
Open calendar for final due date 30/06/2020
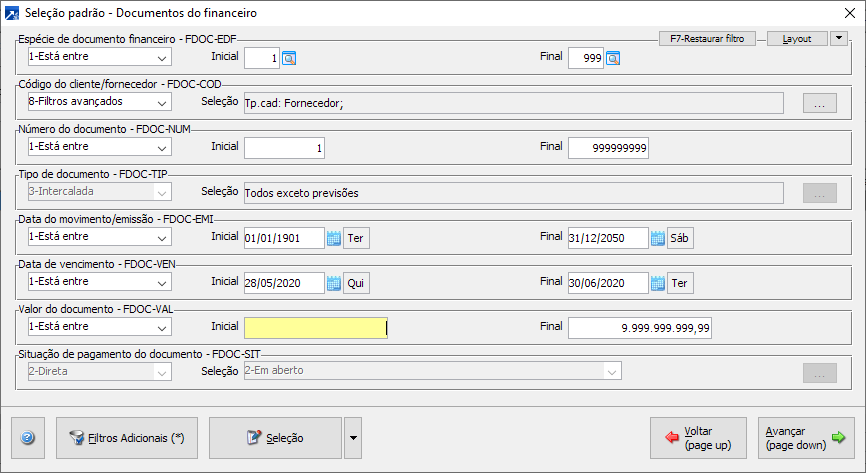658,283
